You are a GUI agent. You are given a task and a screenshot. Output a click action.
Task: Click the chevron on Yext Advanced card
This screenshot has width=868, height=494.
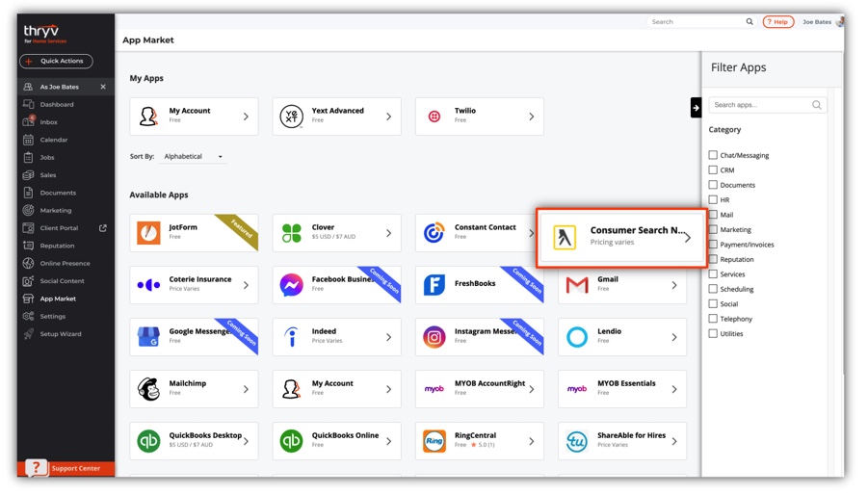[x=388, y=117]
